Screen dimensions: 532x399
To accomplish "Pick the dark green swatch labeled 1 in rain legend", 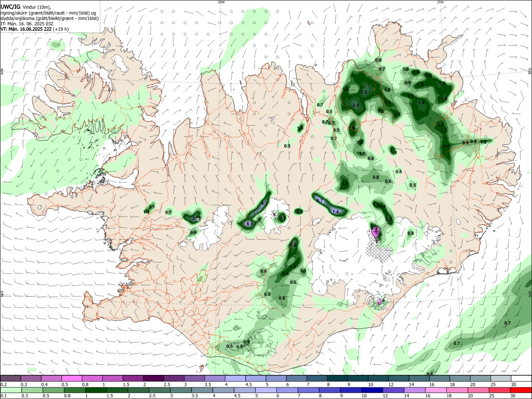I will (x=96, y=390).
